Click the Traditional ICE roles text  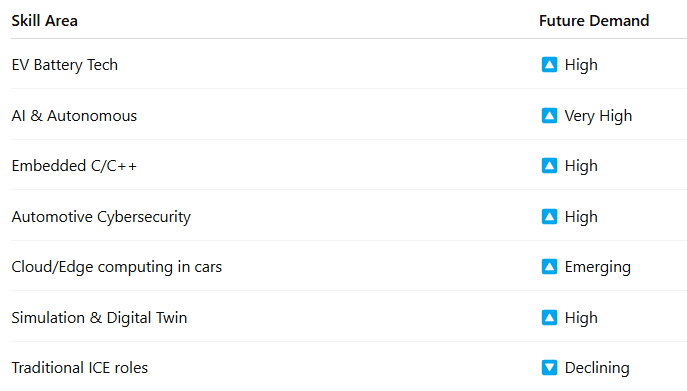point(79,368)
